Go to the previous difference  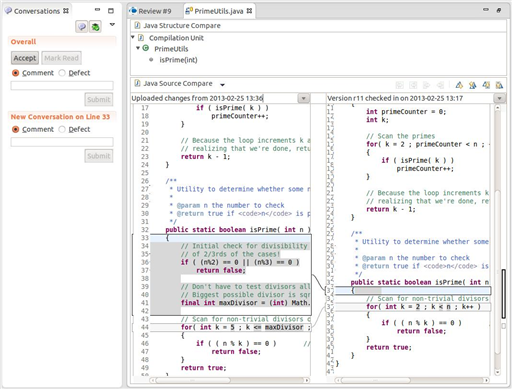(472, 85)
